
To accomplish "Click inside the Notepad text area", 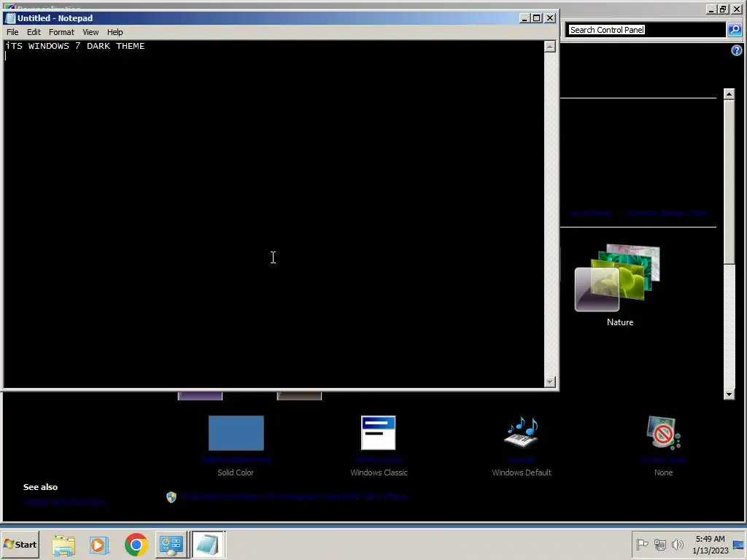I will tap(274, 214).
